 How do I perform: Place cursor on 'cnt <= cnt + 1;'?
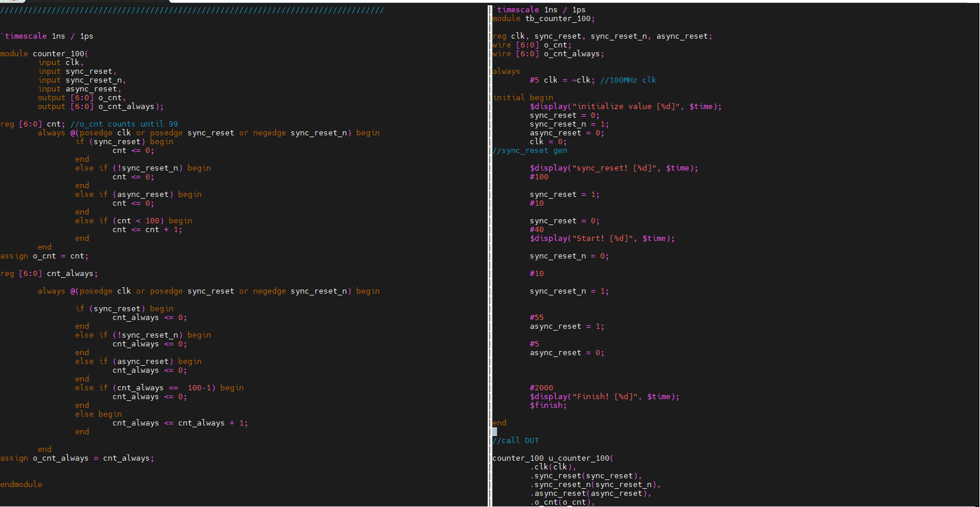pos(148,230)
